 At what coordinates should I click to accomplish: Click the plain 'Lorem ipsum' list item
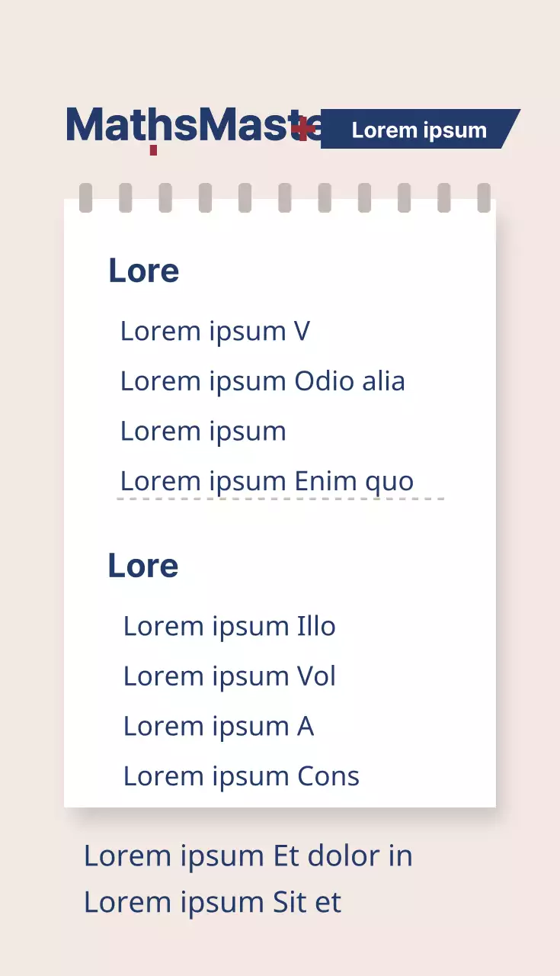[x=203, y=432]
